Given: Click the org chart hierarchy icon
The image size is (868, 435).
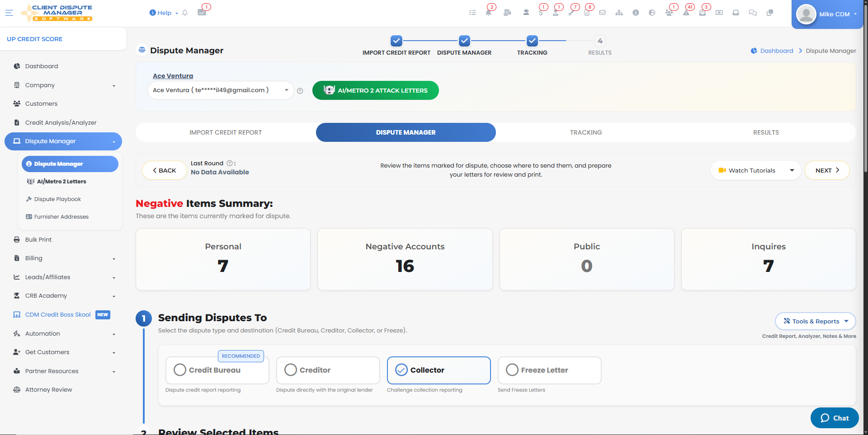Looking at the screenshot, I should coord(619,13).
